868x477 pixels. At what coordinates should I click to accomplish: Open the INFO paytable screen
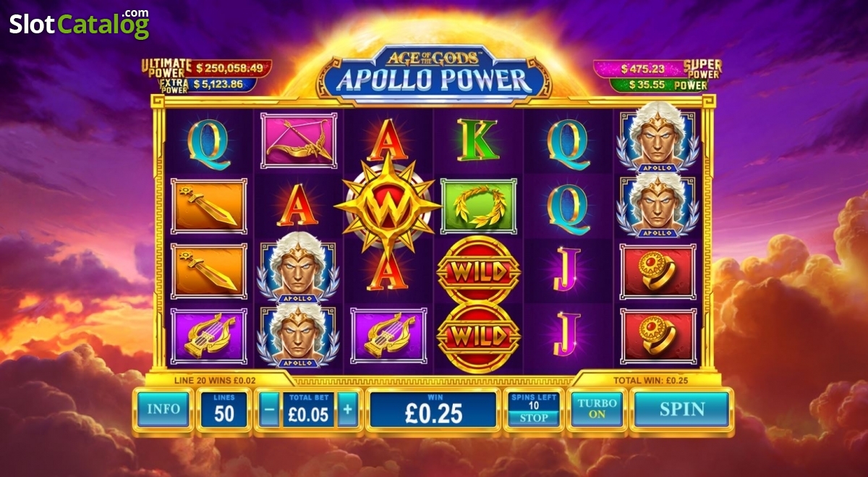tap(163, 409)
